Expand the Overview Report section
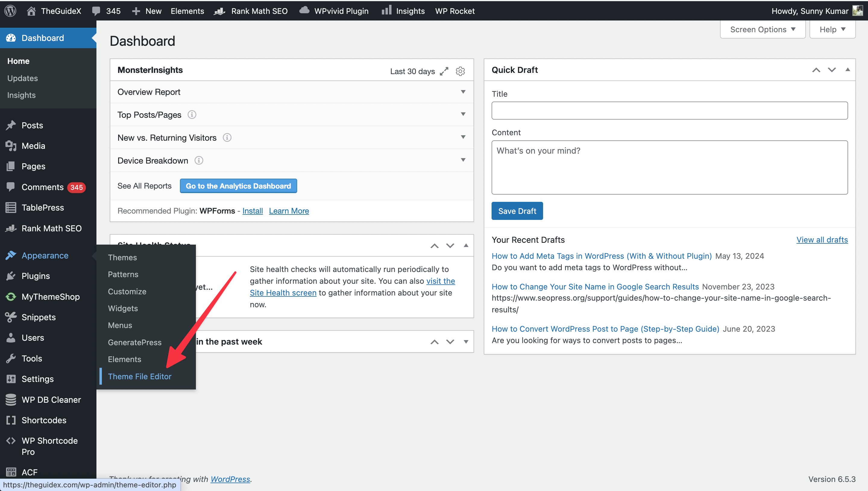The image size is (868, 491). tap(463, 92)
